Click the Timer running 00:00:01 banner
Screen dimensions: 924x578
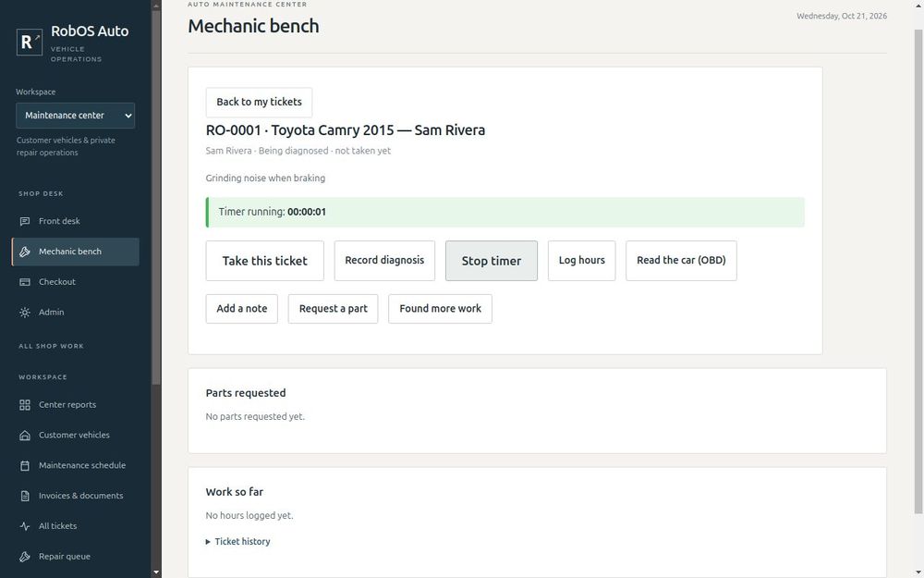tap(505, 213)
